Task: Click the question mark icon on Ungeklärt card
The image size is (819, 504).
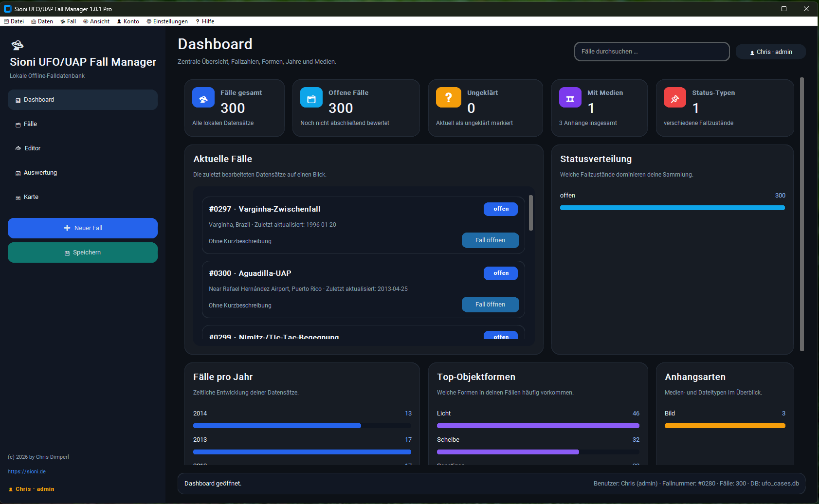Action: 449,97
